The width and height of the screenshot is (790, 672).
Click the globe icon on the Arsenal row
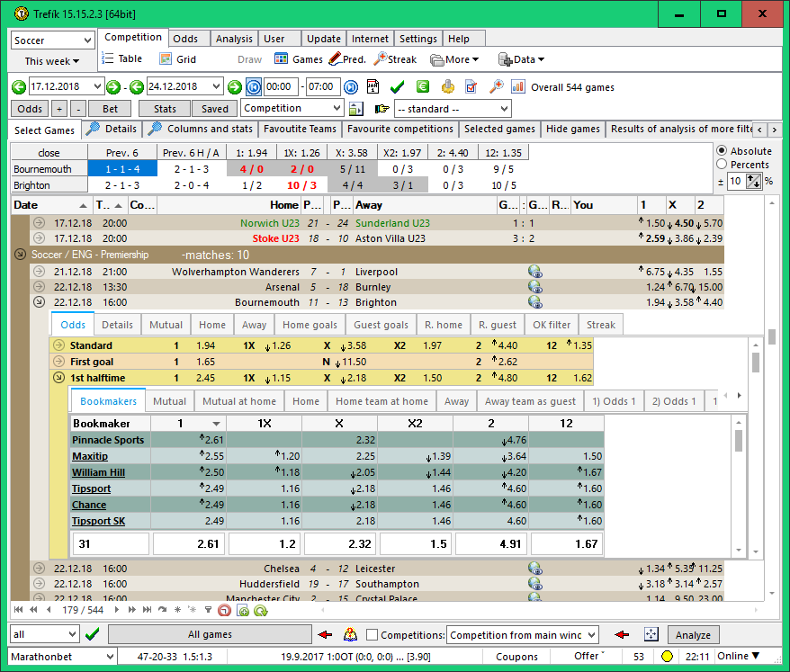[535, 287]
